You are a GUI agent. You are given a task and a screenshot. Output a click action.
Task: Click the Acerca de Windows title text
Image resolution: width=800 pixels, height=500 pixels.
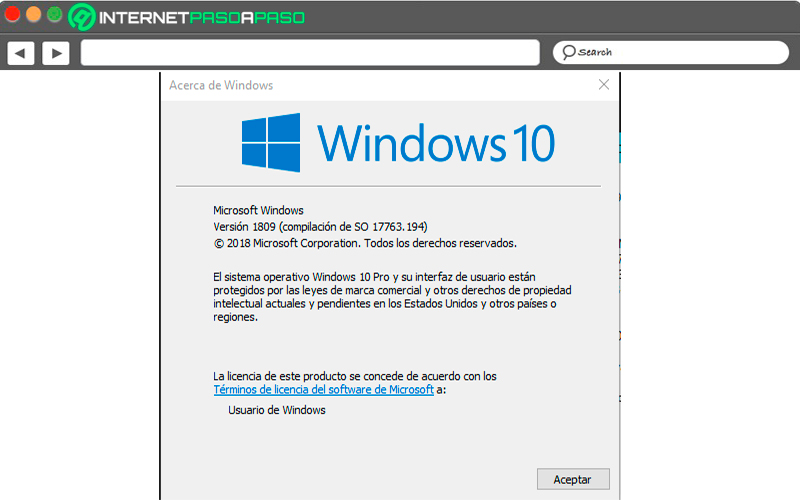(x=221, y=85)
